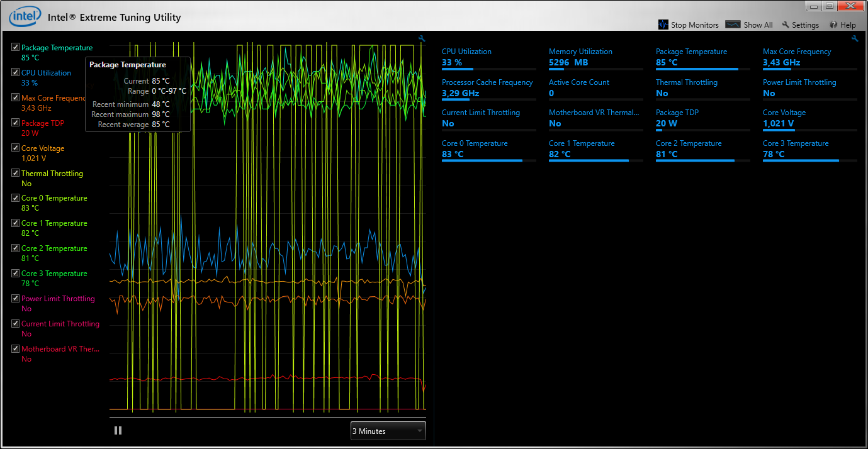Click the Intel Extreme Tuning Utility title

(x=115, y=18)
